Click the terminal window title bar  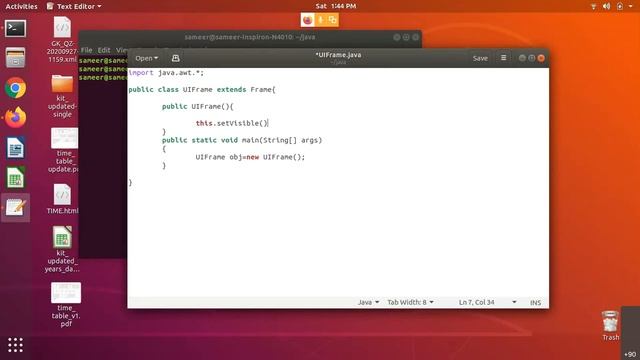pyautogui.click(x=249, y=37)
